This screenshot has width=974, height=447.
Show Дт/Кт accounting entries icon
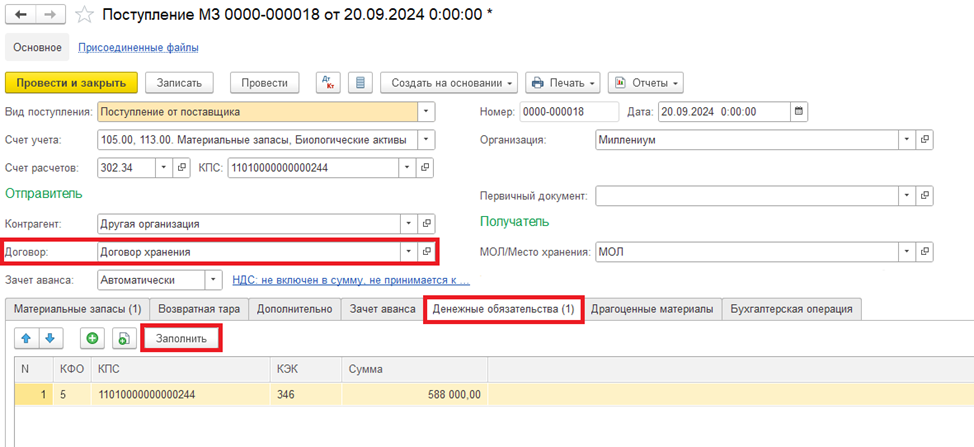[x=329, y=83]
